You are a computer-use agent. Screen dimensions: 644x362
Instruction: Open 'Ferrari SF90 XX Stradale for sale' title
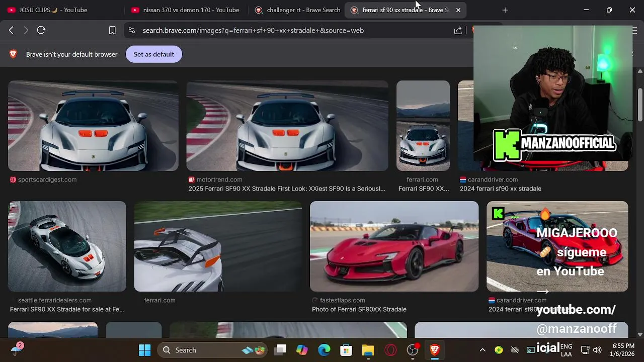click(67, 309)
